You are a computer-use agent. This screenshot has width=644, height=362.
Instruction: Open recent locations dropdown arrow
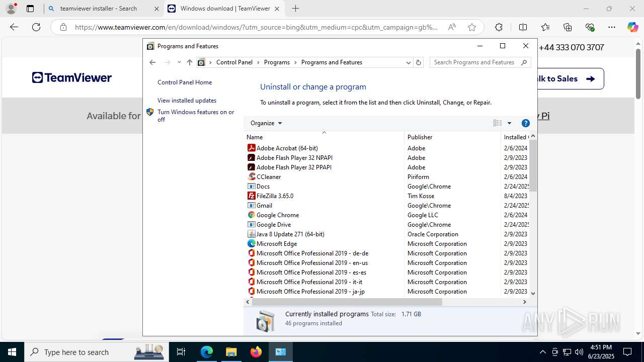pyautogui.click(x=179, y=62)
